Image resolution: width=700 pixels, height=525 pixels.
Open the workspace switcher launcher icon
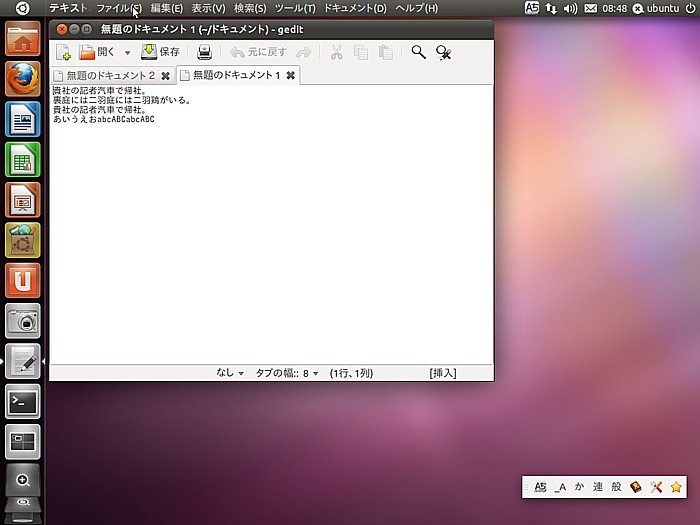(x=23, y=442)
